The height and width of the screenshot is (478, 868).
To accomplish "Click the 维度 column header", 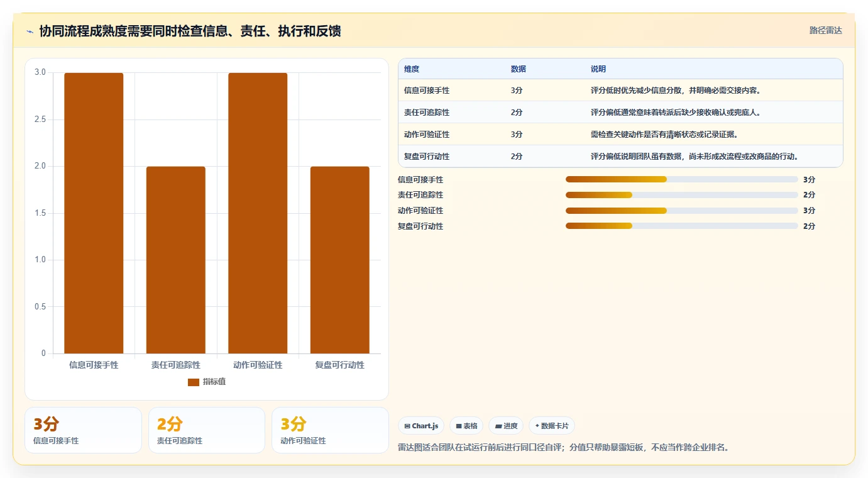I will tap(412, 69).
